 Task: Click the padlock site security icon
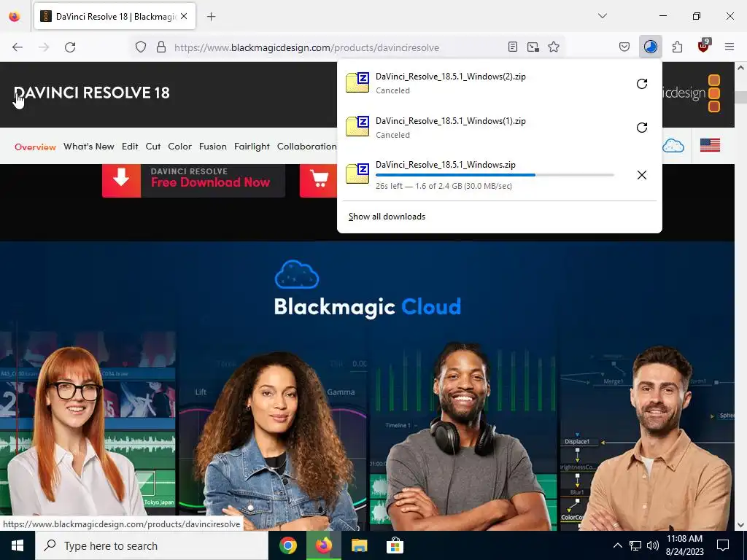tap(161, 47)
